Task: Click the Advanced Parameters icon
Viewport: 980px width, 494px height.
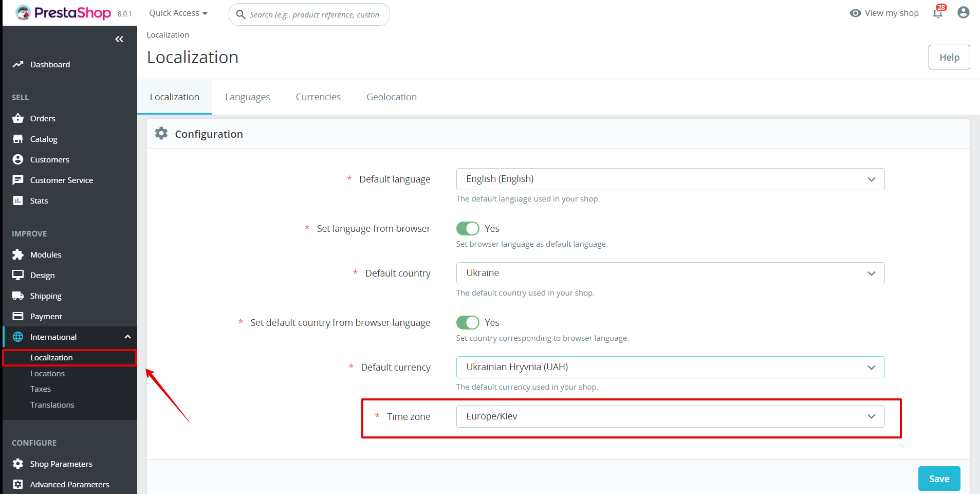Action: pyautogui.click(x=18, y=484)
